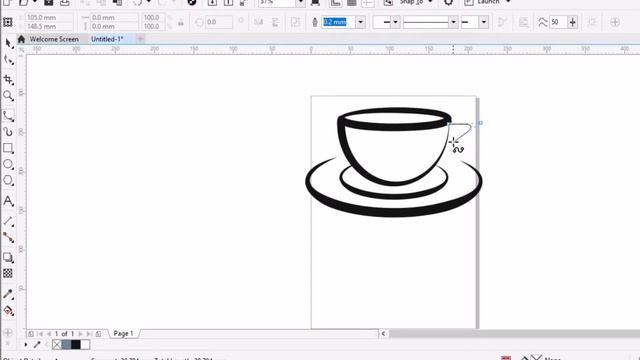
Task: Click the outline width 0.2 mm field
Action: point(338,22)
